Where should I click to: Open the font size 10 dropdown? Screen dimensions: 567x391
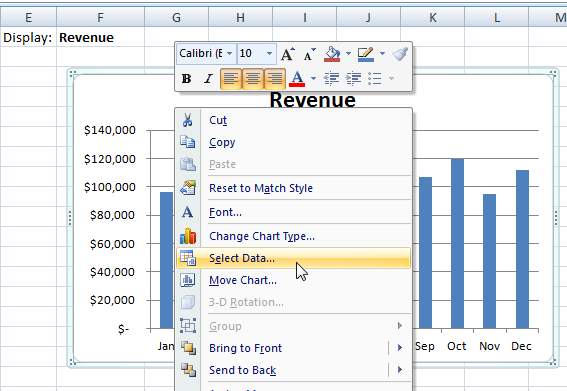click(269, 54)
